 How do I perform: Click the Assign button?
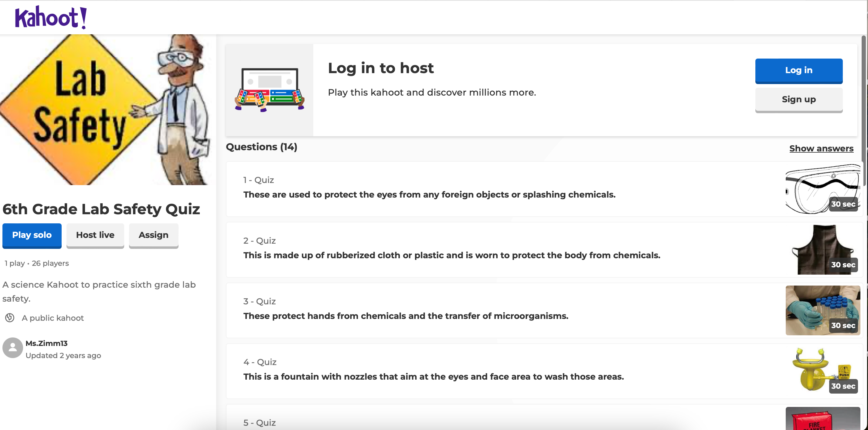click(153, 235)
